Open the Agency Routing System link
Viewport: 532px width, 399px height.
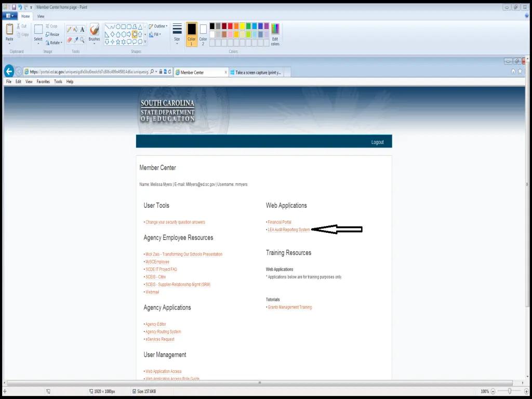(x=163, y=332)
